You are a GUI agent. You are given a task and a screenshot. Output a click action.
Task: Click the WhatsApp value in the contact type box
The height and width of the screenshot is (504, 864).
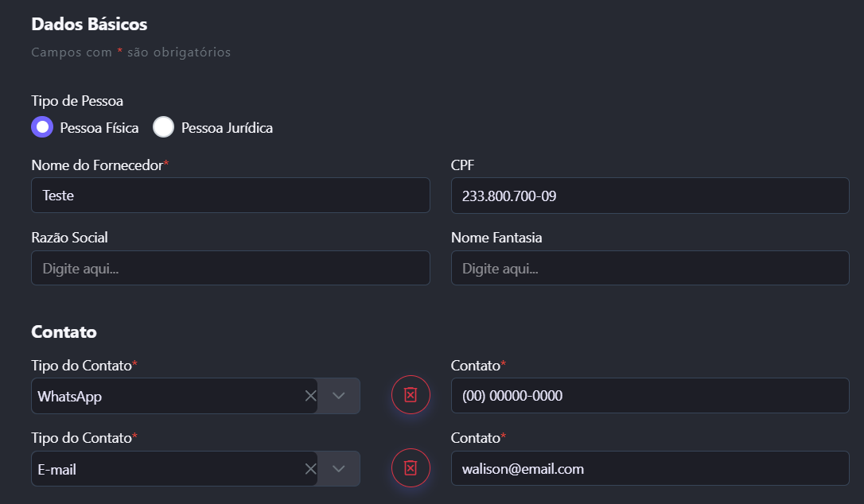click(x=70, y=396)
